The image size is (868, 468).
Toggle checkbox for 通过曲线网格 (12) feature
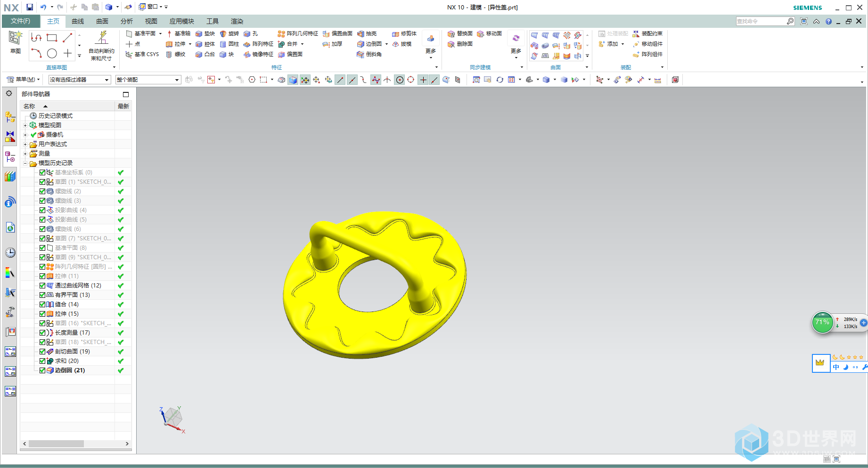(42, 286)
